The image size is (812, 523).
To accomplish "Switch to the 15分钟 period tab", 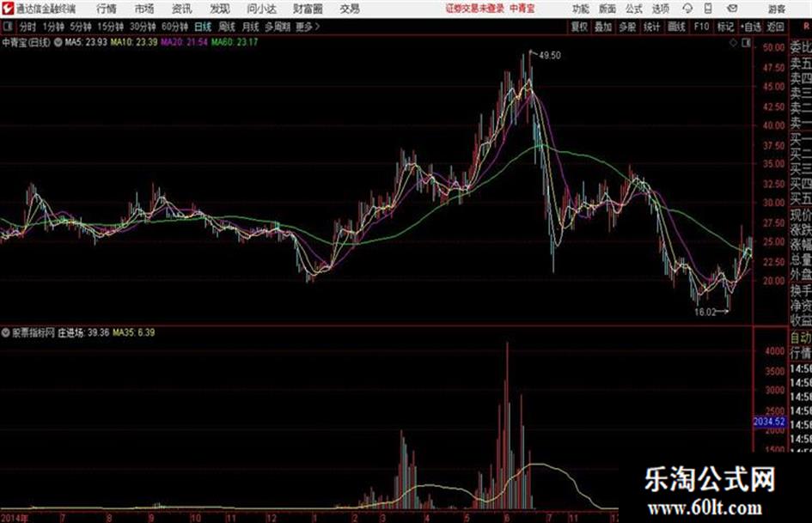I will pyautogui.click(x=110, y=27).
